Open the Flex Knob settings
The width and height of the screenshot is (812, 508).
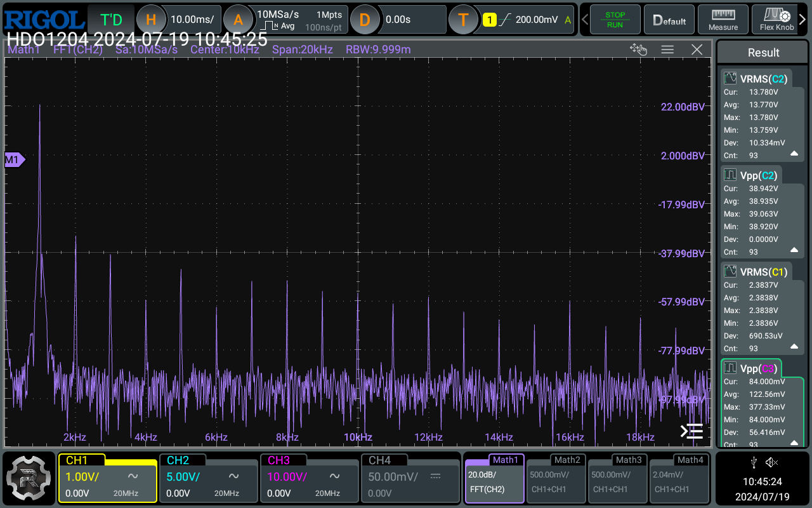(x=776, y=20)
